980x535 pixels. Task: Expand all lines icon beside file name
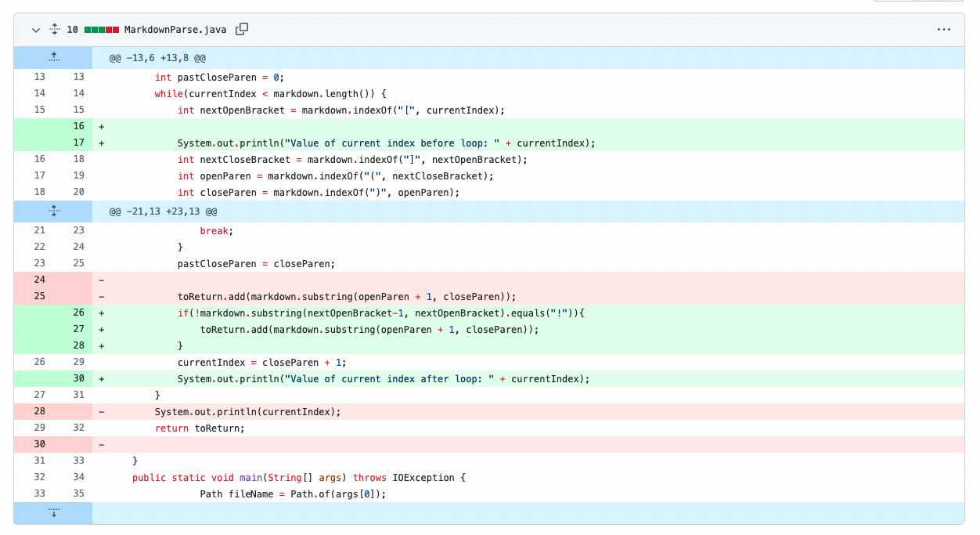pyautogui.click(x=54, y=30)
